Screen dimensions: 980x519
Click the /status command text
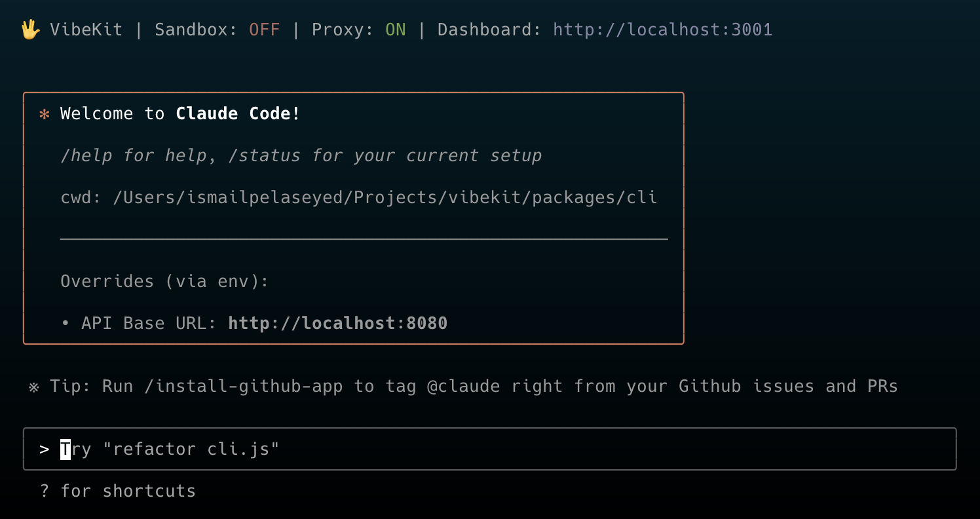coord(270,156)
